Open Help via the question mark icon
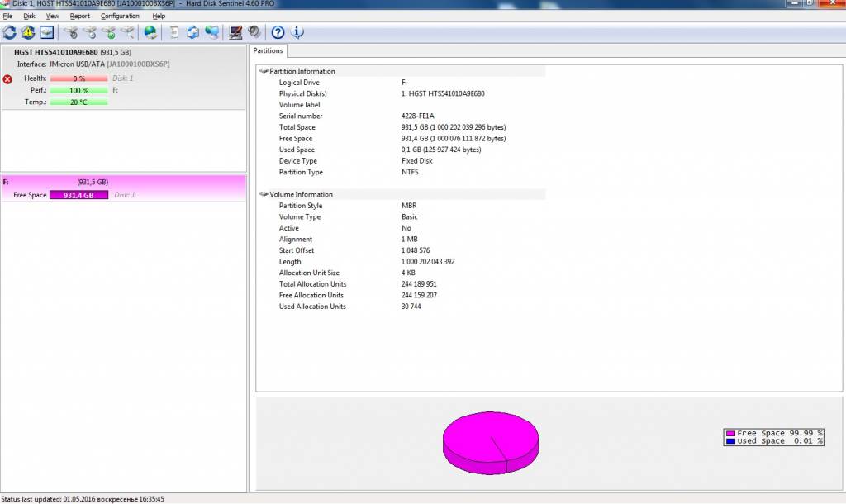Image resolution: width=846 pixels, height=504 pixels. pos(278,32)
